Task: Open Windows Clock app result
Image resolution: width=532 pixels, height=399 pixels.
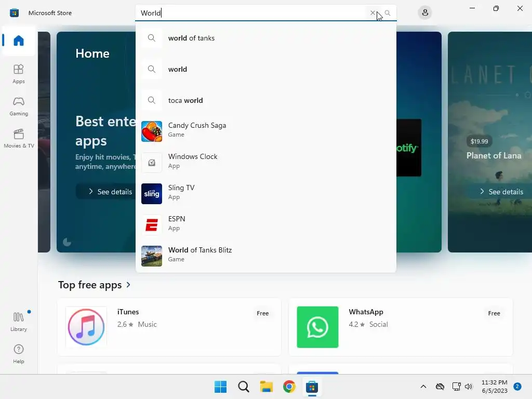Action: [265, 163]
